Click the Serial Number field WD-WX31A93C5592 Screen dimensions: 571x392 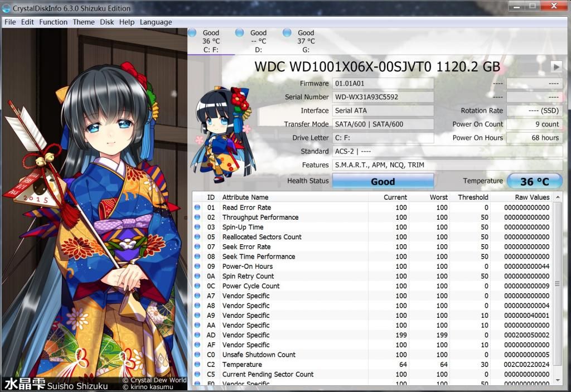pos(383,97)
